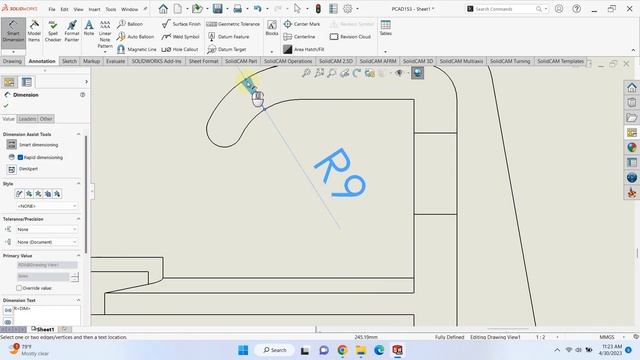
Task: Insert a Note annotation
Action: [89, 28]
